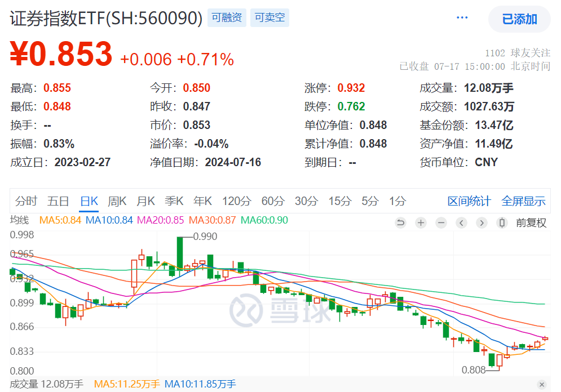Screen dimensions: 561x392
Task: Click the 跌停 value 0.762
Action: [x=351, y=106]
